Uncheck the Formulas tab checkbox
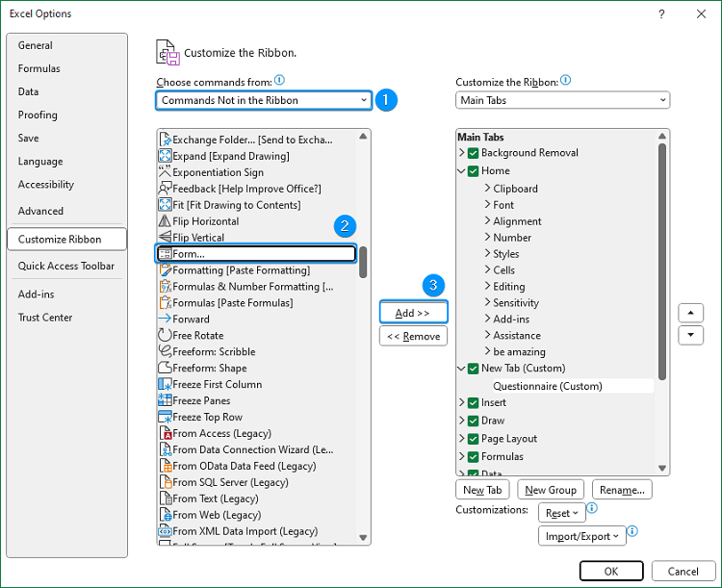Viewport: 722px width, 588px height. tap(473, 457)
